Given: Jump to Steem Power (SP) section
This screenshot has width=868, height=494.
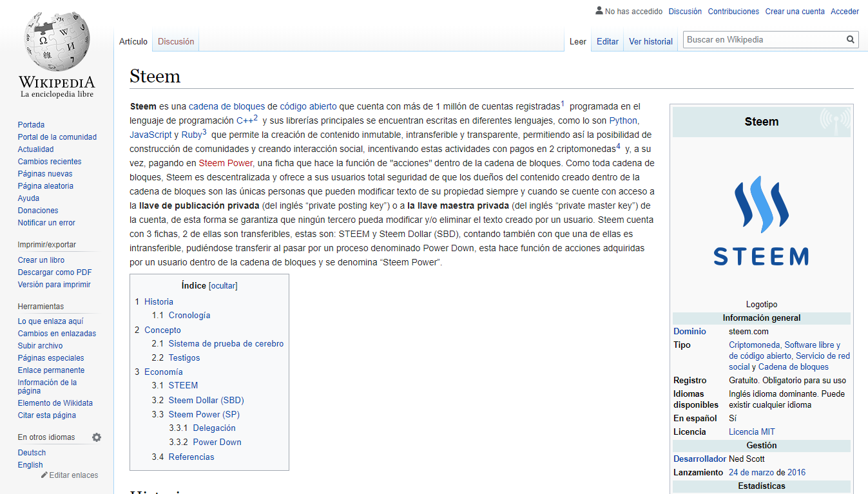Looking at the screenshot, I should pyautogui.click(x=204, y=414).
